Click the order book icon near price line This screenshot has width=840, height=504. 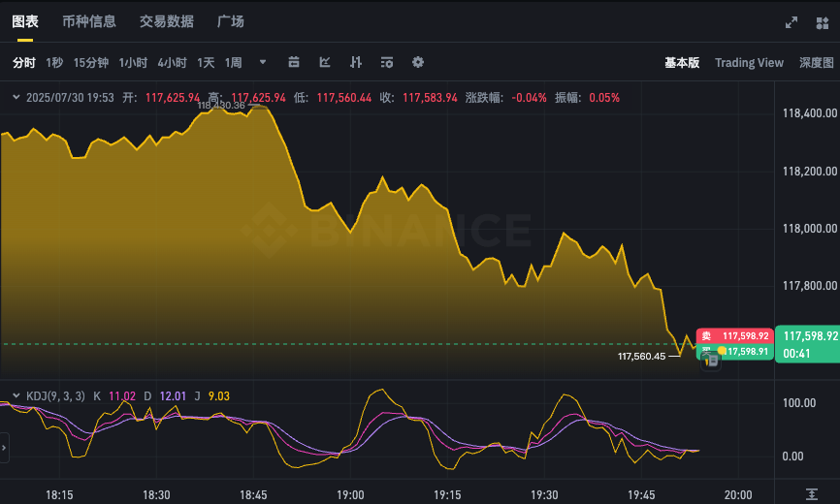coord(711,361)
